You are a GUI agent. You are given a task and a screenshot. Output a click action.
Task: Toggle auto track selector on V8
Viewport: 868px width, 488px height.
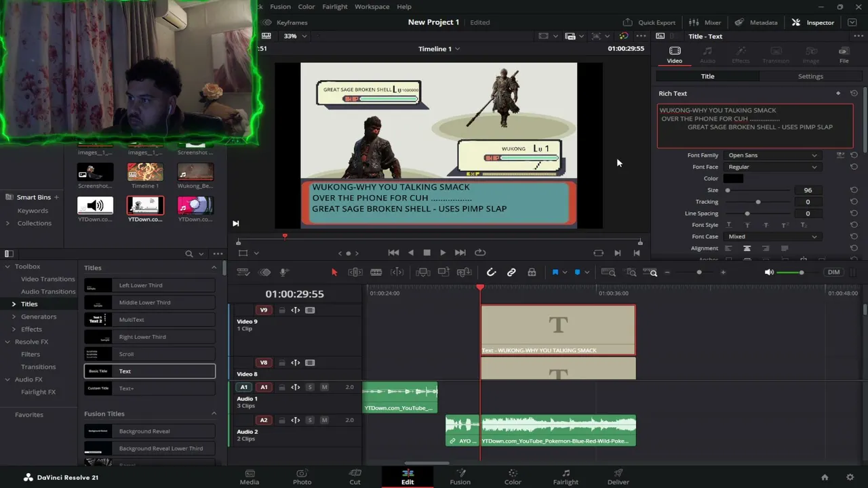(x=296, y=363)
